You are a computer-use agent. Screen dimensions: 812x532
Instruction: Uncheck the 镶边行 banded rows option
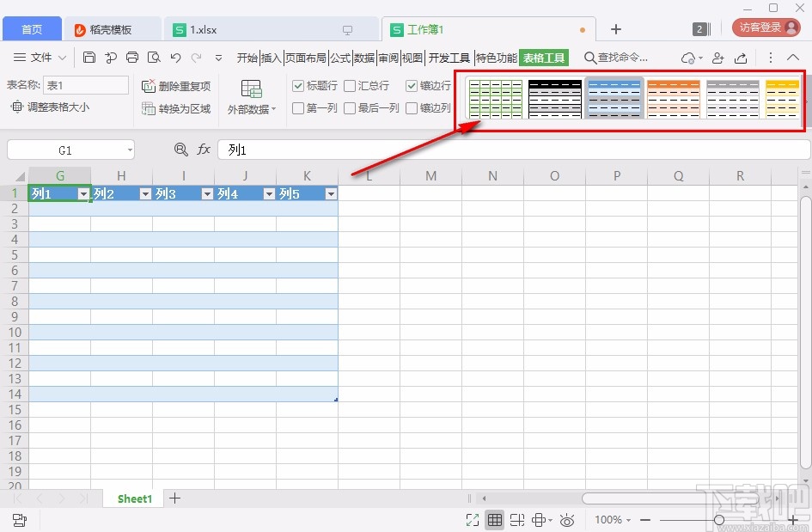[411, 86]
